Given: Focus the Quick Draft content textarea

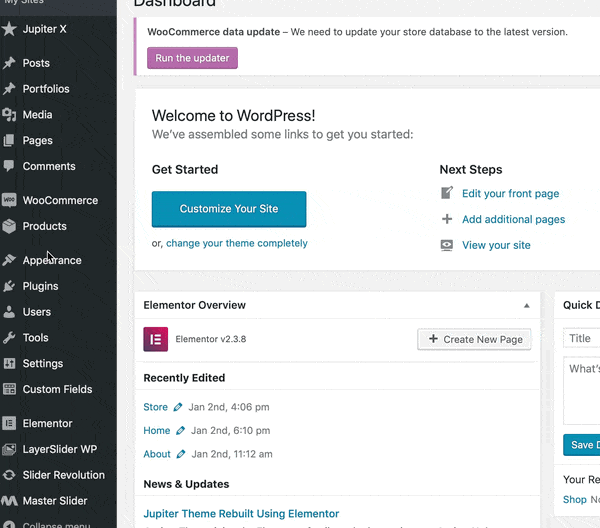Looking at the screenshot, I should coord(582,391).
